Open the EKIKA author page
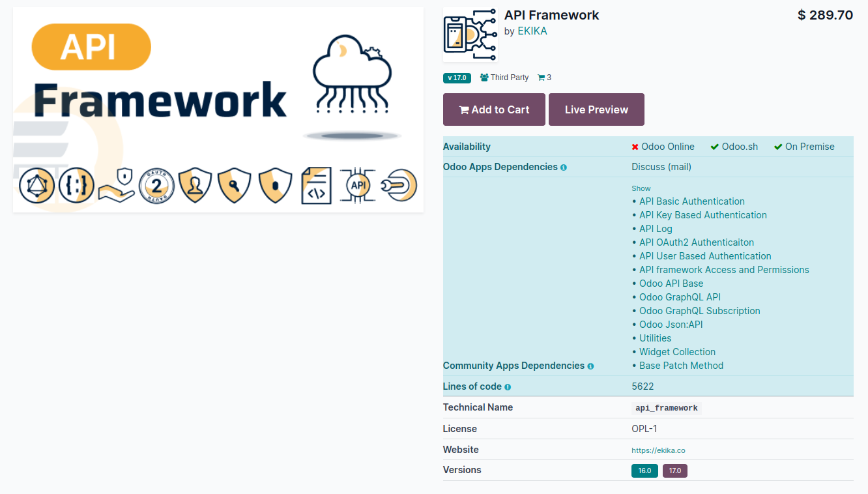The image size is (868, 494). [x=532, y=31]
